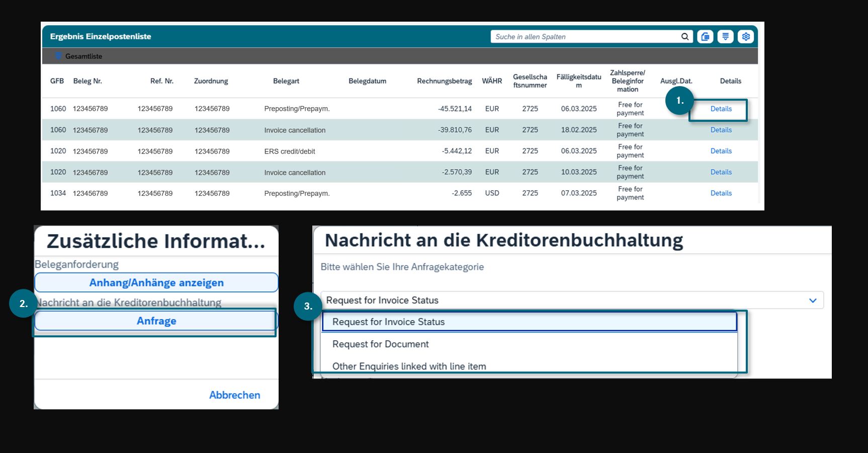Click the search magnifier icon

[x=684, y=37]
